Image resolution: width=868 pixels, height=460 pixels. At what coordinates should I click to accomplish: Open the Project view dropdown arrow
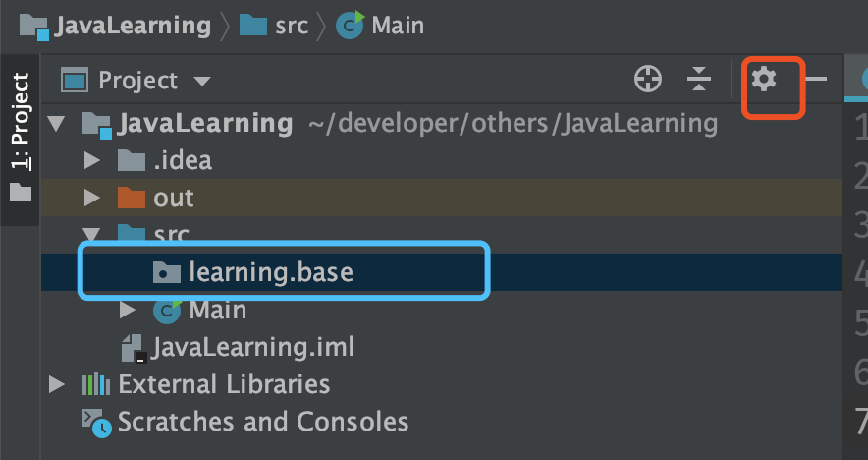[202, 81]
